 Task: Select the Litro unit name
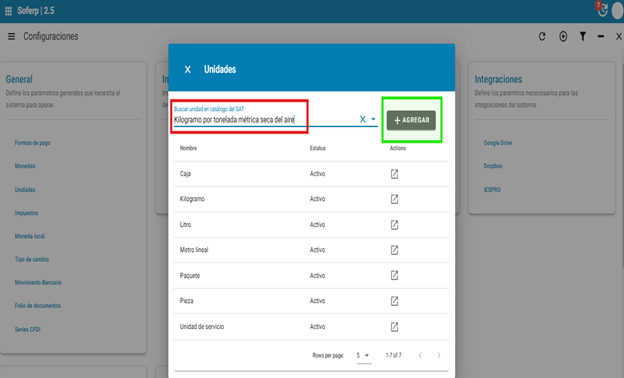point(185,225)
